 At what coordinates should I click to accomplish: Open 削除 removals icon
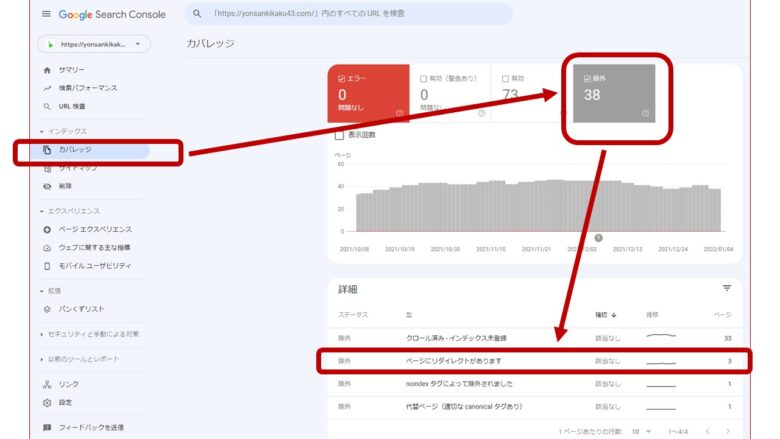coord(47,186)
